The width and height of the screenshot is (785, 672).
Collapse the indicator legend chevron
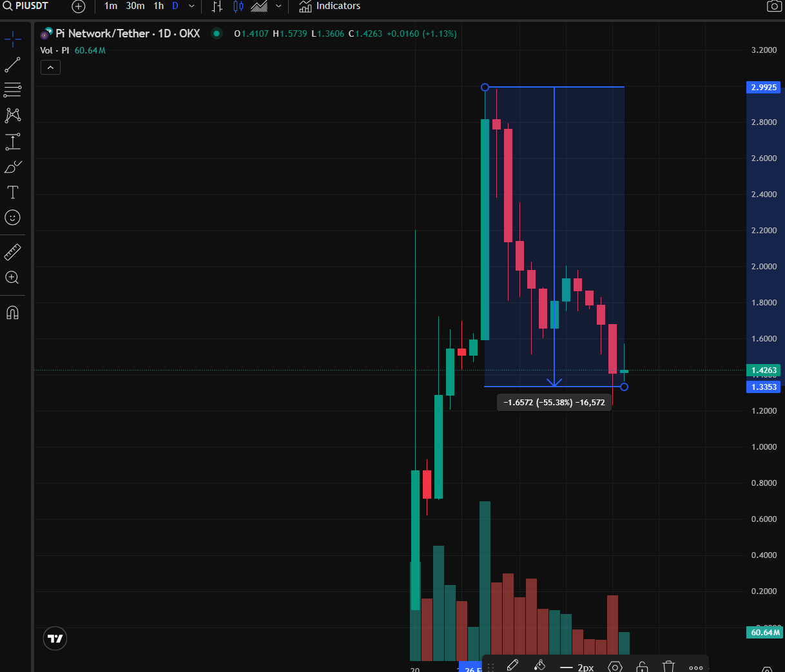(x=50, y=67)
